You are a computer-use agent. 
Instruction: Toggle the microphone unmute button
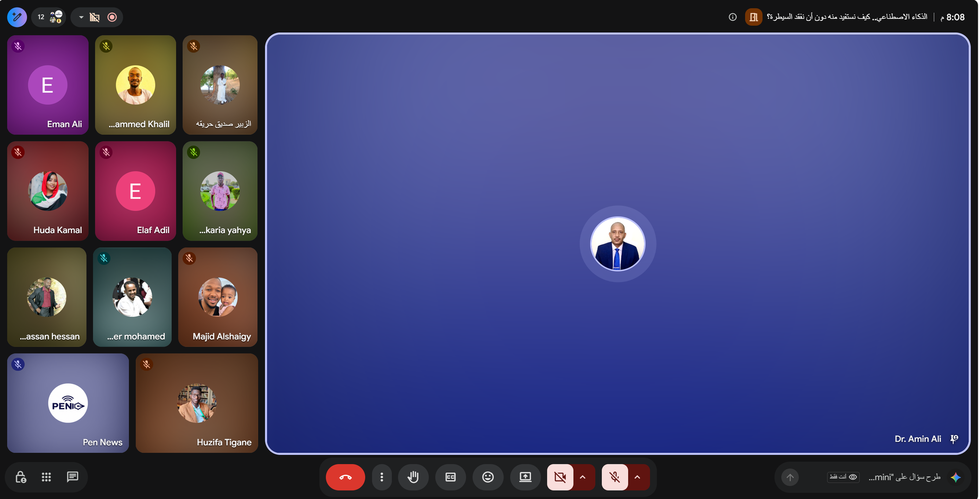pos(614,477)
